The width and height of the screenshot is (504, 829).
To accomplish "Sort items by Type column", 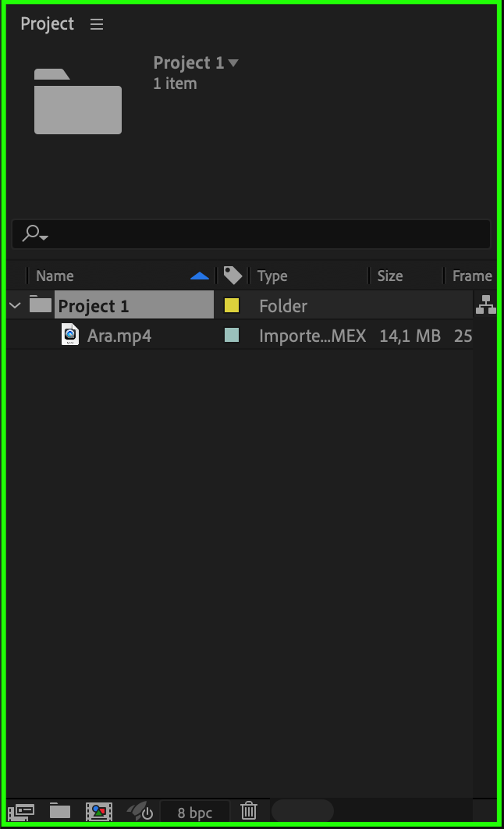I will click(272, 276).
